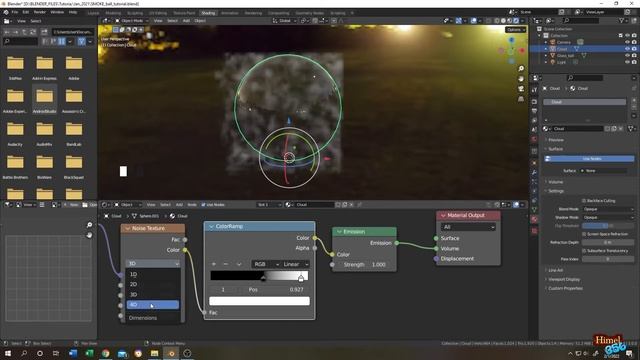Open Windows Start menu
Screen dimensions: 640x360
pyautogui.click(x=7, y=353)
